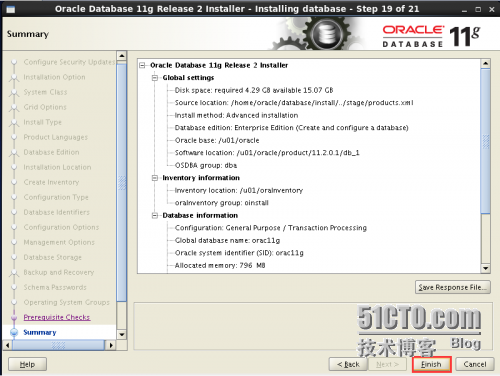500x376 pixels.
Task: Select the Configure Security Updates step
Action: click(x=69, y=62)
